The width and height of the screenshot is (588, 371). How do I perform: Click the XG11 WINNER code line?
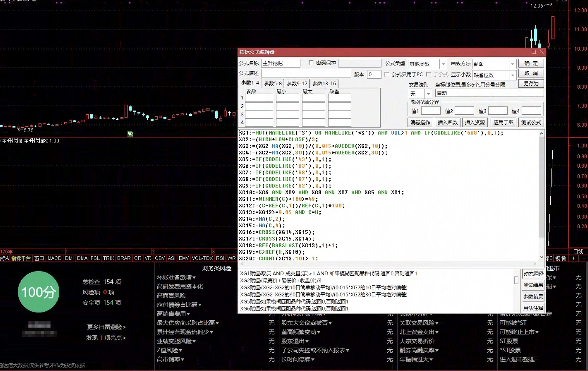point(278,199)
